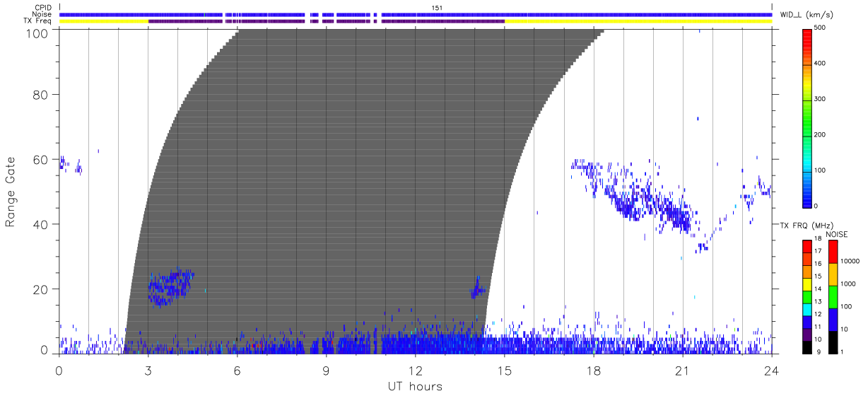Click the blue Noise bar above the plot

pyautogui.click(x=416, y=14)
